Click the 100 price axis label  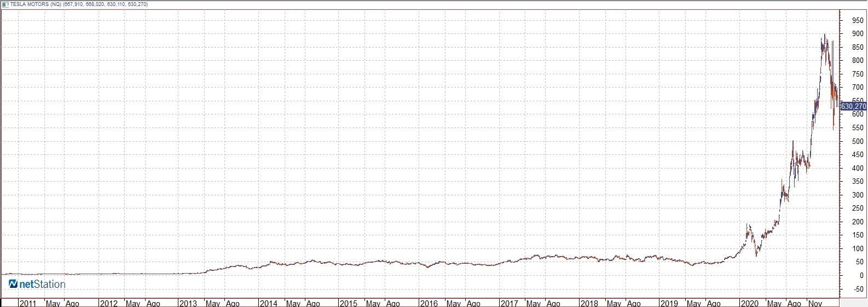tap(859, 249)
